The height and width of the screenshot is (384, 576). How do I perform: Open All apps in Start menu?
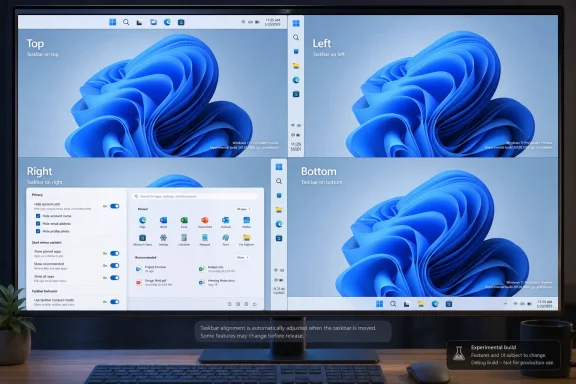(x=244, y=209)
